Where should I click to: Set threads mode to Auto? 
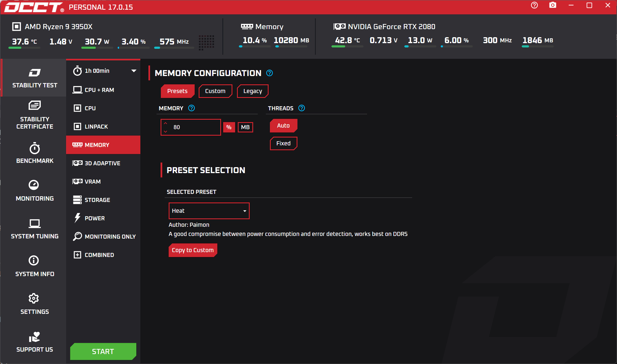point(283,126)
